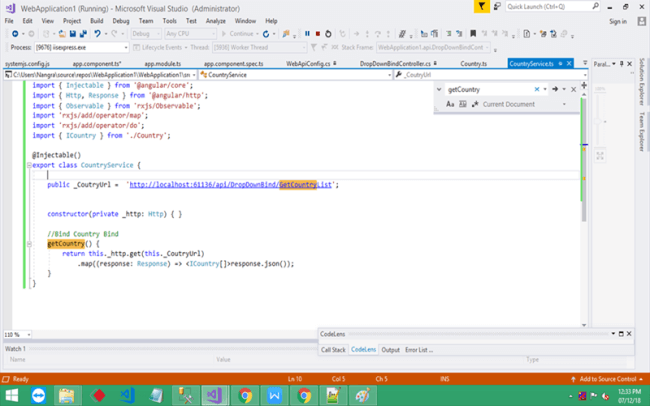Click the Sign in link
The height and width of the screenshot is (406, 650).
(617, 20)
